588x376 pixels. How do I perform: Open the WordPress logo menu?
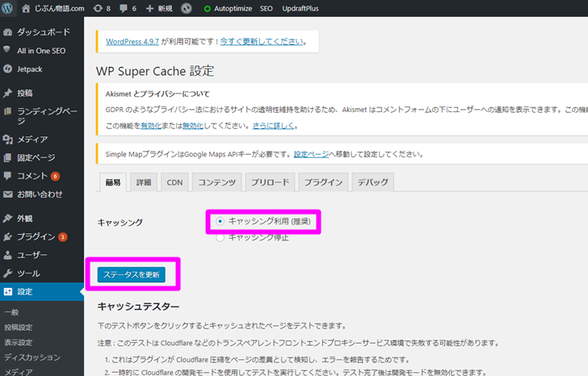pos(7,8)
